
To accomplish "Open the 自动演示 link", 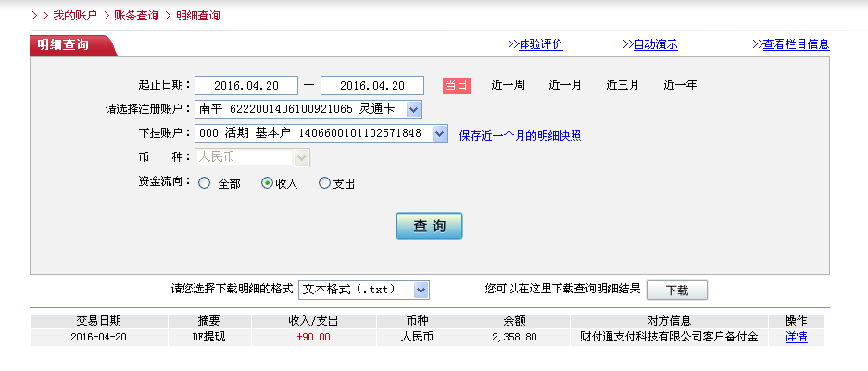I will (649, 44).
